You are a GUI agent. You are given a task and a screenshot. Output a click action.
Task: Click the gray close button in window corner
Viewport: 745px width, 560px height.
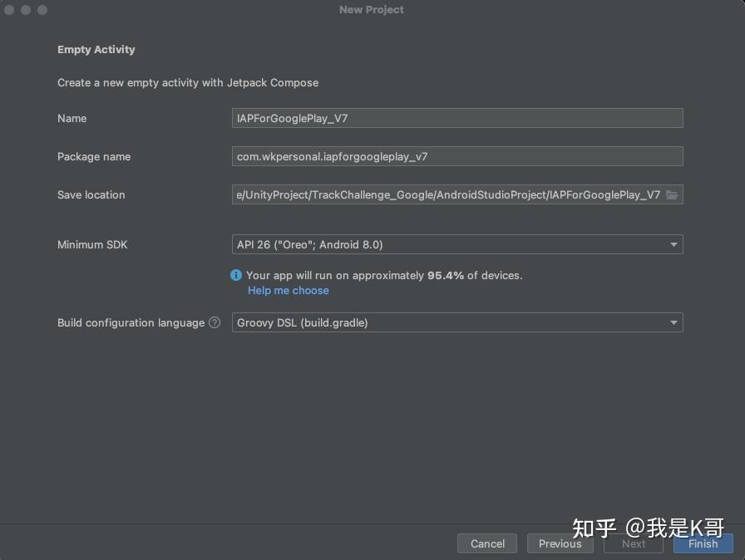point(10,10)
